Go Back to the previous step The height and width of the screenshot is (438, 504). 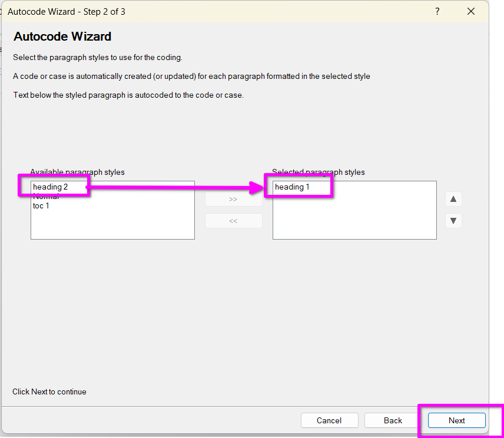(x=393, y=420)
